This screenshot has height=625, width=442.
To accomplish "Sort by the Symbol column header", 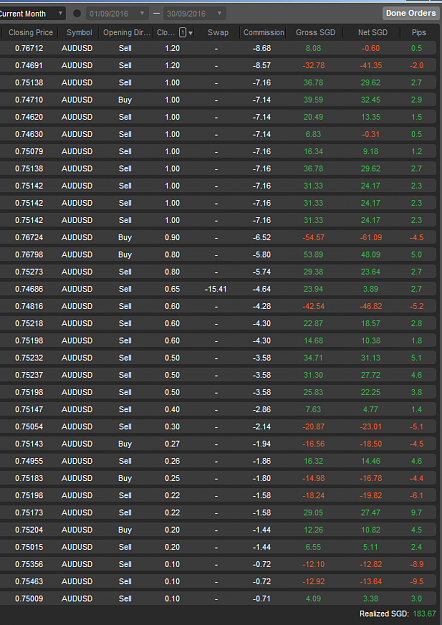I will (79, 33).
